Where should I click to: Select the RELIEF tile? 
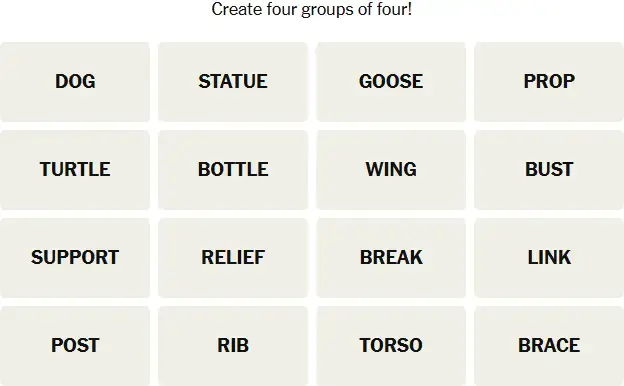233,258
